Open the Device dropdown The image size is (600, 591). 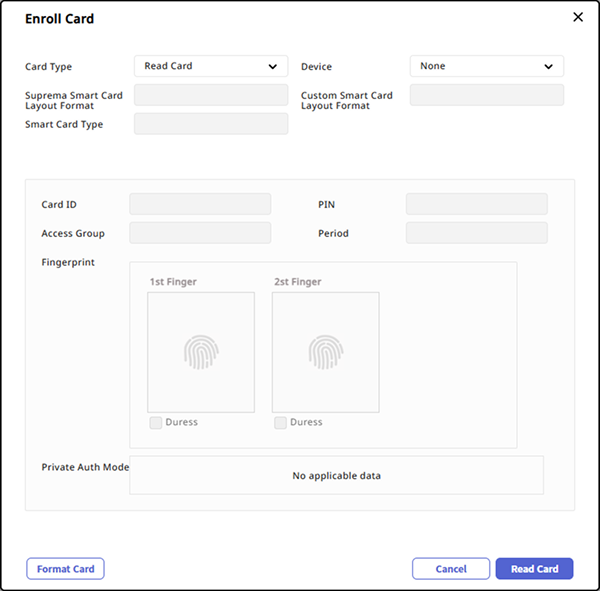(x=486, y=66)
